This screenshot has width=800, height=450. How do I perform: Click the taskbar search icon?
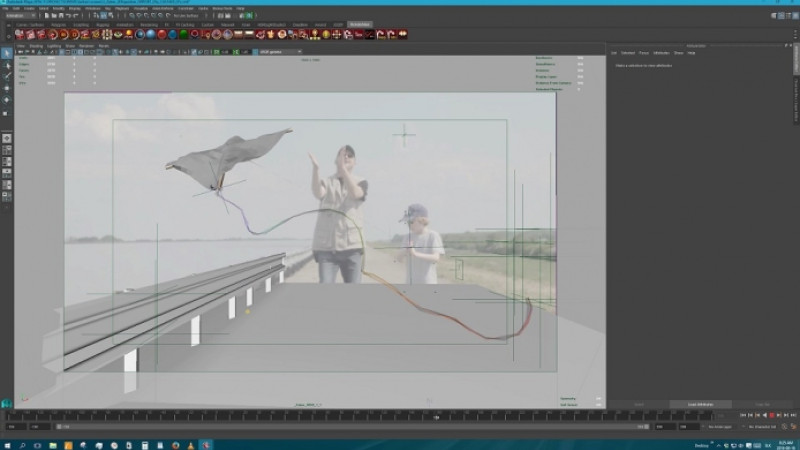coord(22,445)
